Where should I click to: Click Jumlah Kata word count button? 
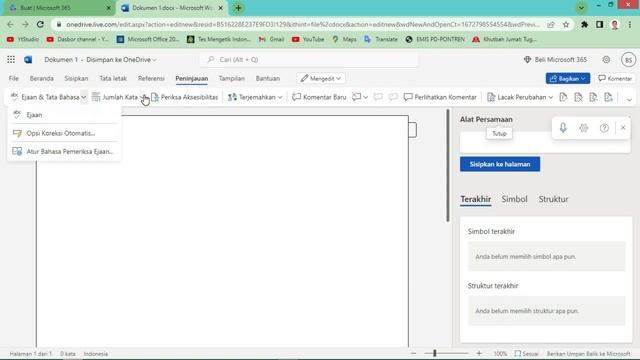[115, 97]
